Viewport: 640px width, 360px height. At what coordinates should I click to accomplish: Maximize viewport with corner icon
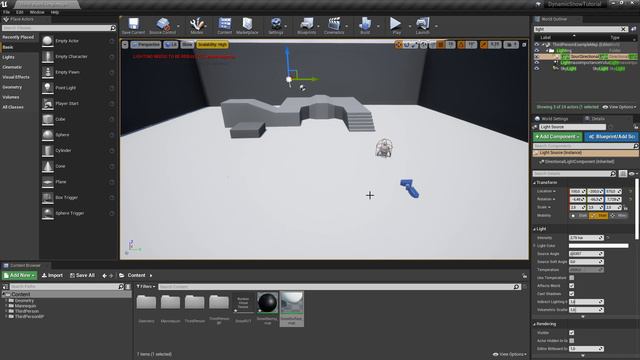524,44
